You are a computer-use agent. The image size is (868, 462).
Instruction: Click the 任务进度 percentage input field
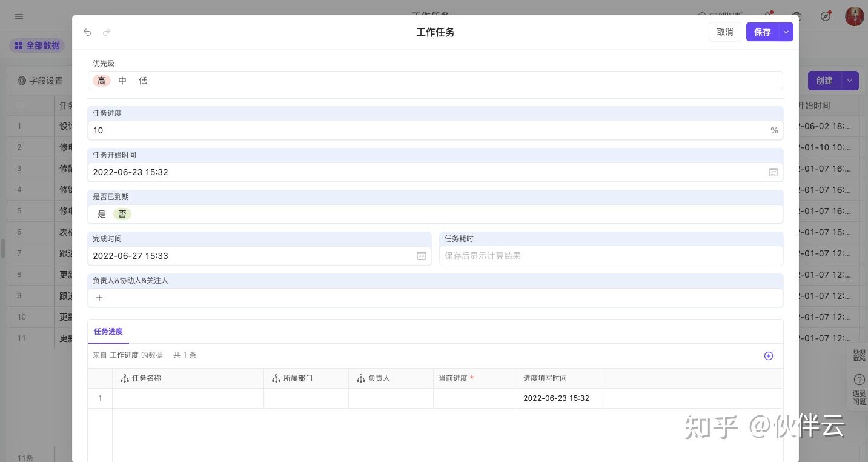coord(424,130)
